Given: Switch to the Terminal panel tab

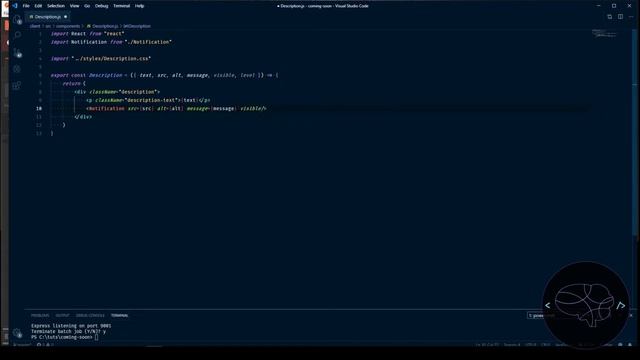Looking at the screenshot, I should (119, 316).
